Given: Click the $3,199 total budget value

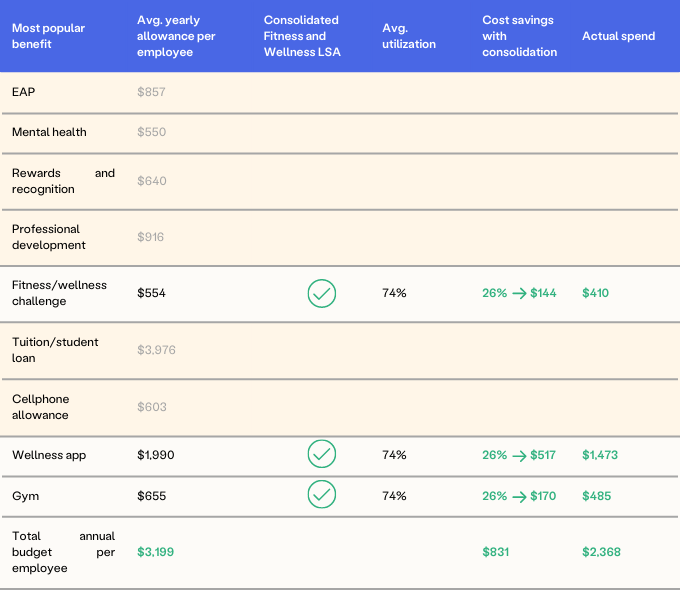Looking at the screenshot, I should (x=155, y=552).
